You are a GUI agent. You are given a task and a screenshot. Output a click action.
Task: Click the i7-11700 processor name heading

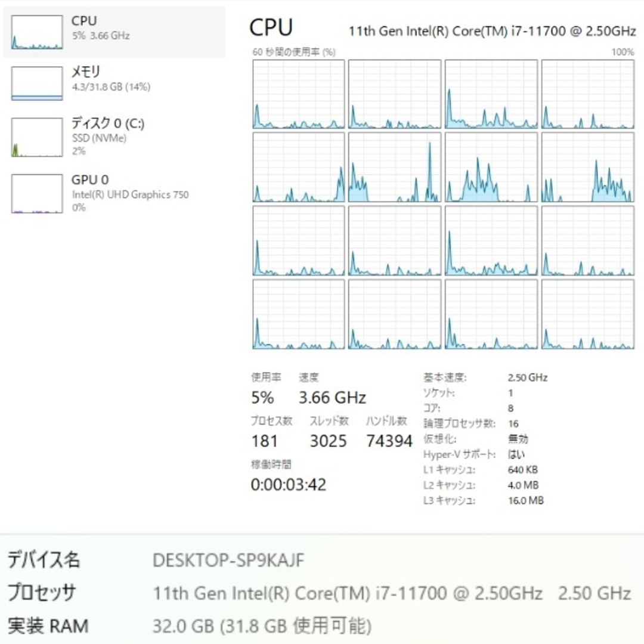[x=492, y=31]
